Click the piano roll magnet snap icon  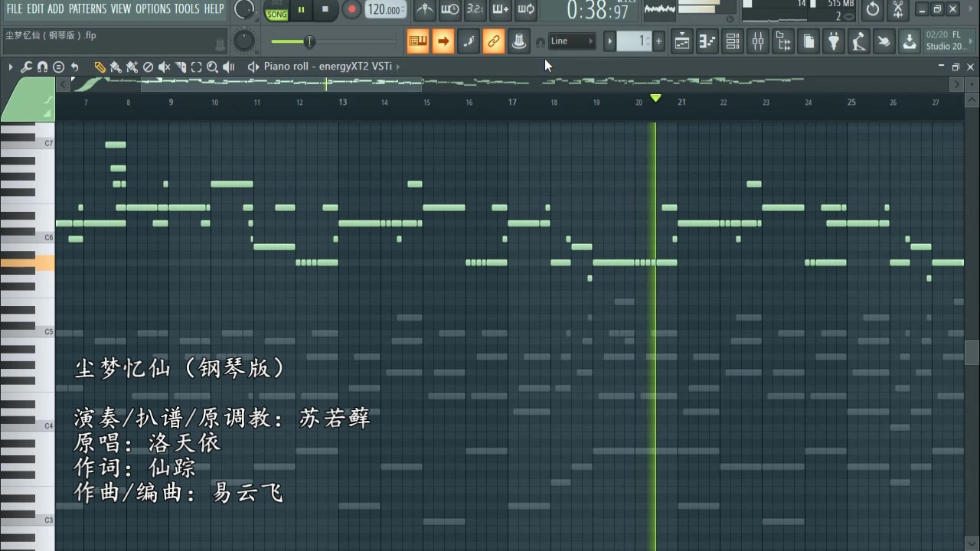point(42,67)
